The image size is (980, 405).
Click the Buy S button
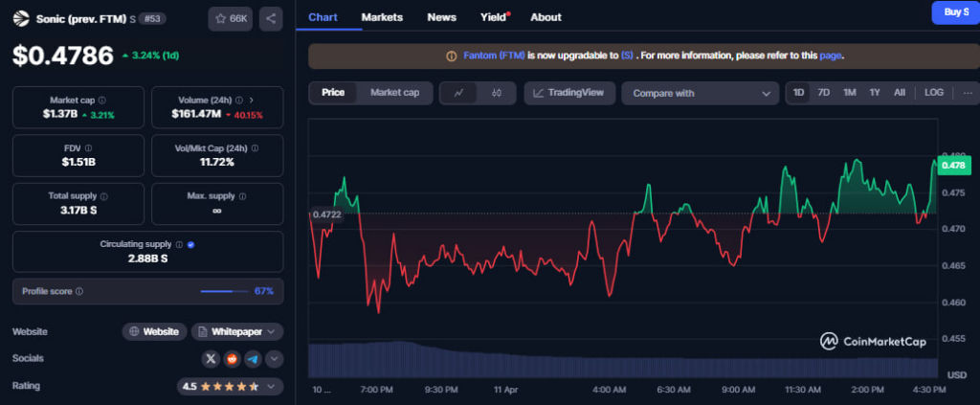point(955,12)
